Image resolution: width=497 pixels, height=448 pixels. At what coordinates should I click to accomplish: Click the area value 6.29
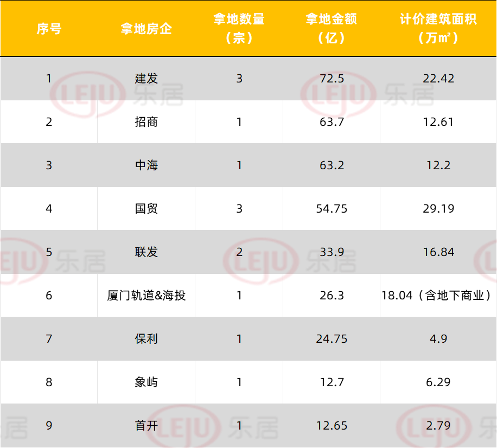click(438, 382)
